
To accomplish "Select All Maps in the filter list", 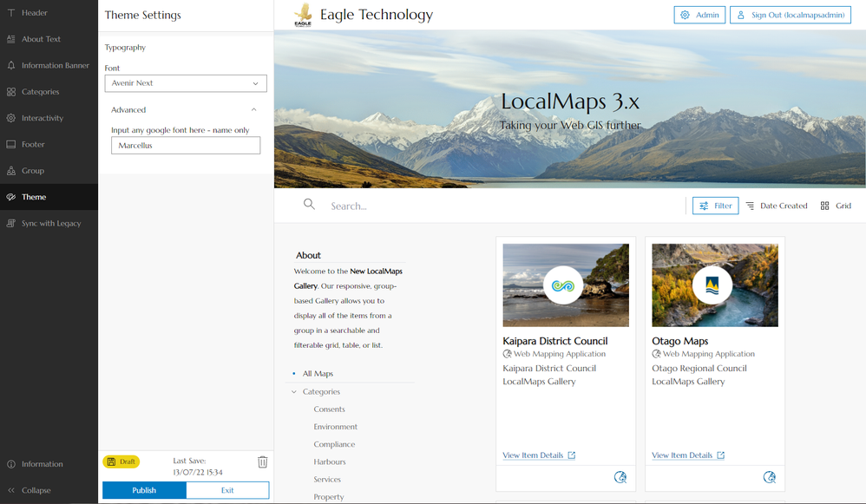I will pos(318,374).
